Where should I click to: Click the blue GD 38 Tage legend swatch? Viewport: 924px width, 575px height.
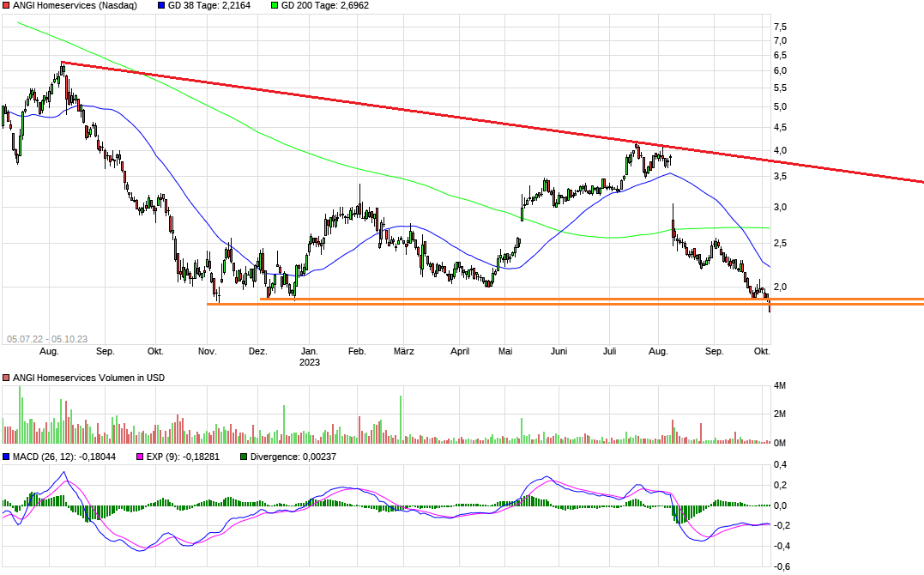pos(163,5)
